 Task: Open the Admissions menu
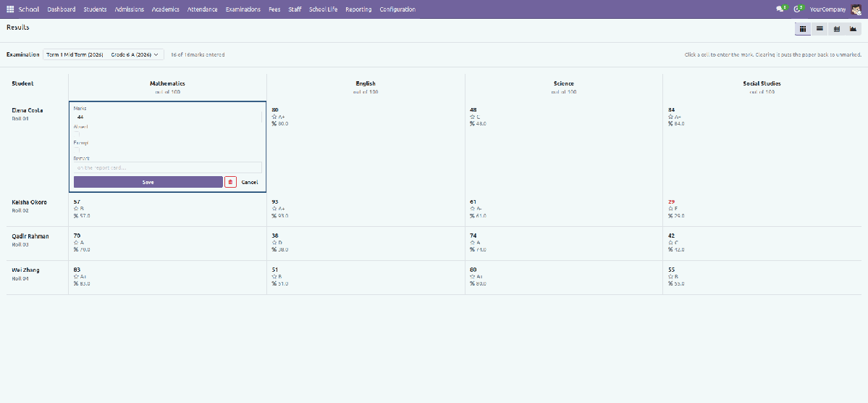(x=129, y=9)
